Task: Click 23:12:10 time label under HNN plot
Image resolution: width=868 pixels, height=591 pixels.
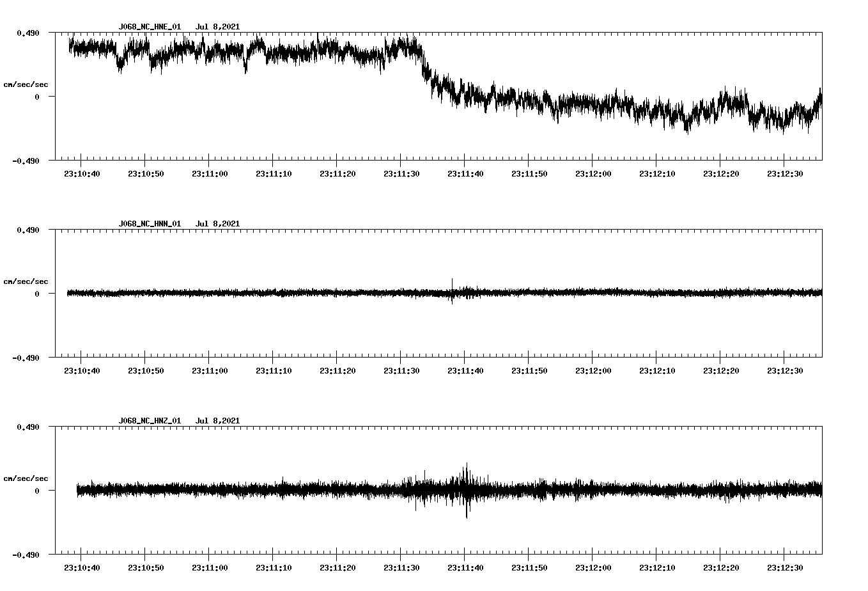Action: (x=657, y=371)
